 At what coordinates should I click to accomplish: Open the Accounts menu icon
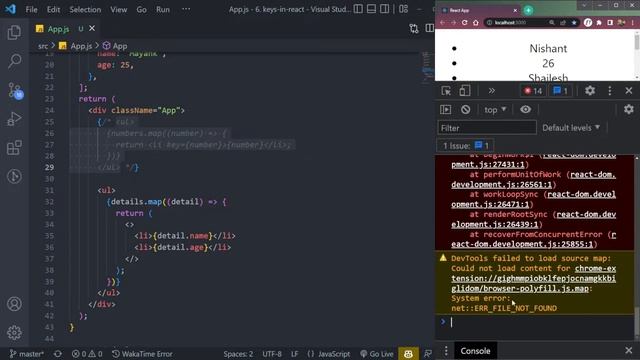point(14,304)
